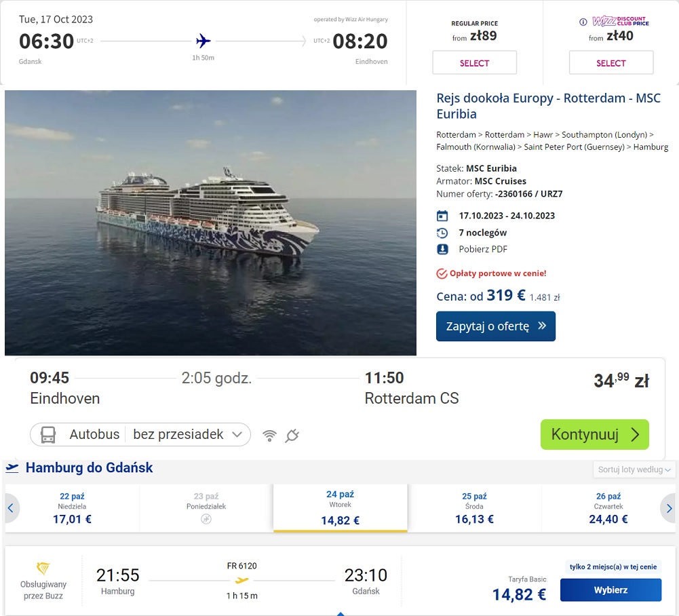Select the regular price zł89 fare
679x616 pixels.
pyautogui.click(x=474, y=63)
